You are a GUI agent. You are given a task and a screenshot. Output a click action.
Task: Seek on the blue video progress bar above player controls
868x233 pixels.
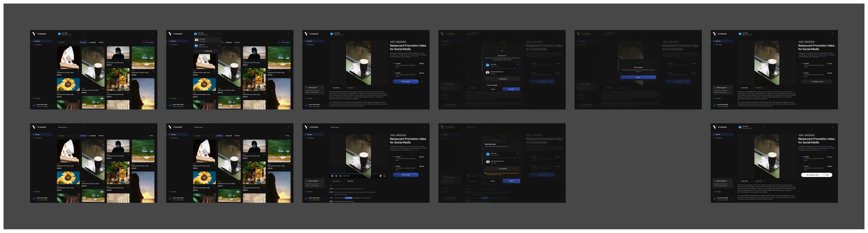(358, 173)
